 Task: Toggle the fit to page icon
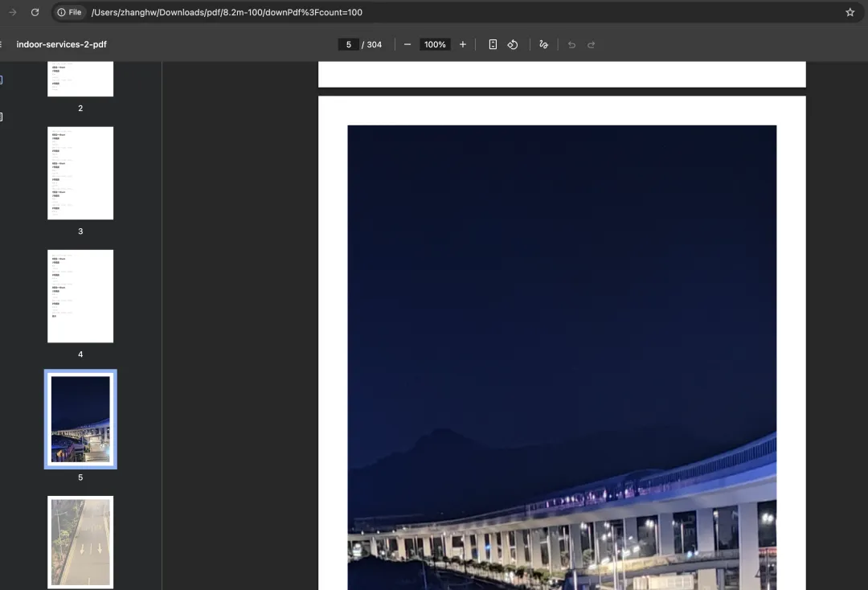pos(493,44)
